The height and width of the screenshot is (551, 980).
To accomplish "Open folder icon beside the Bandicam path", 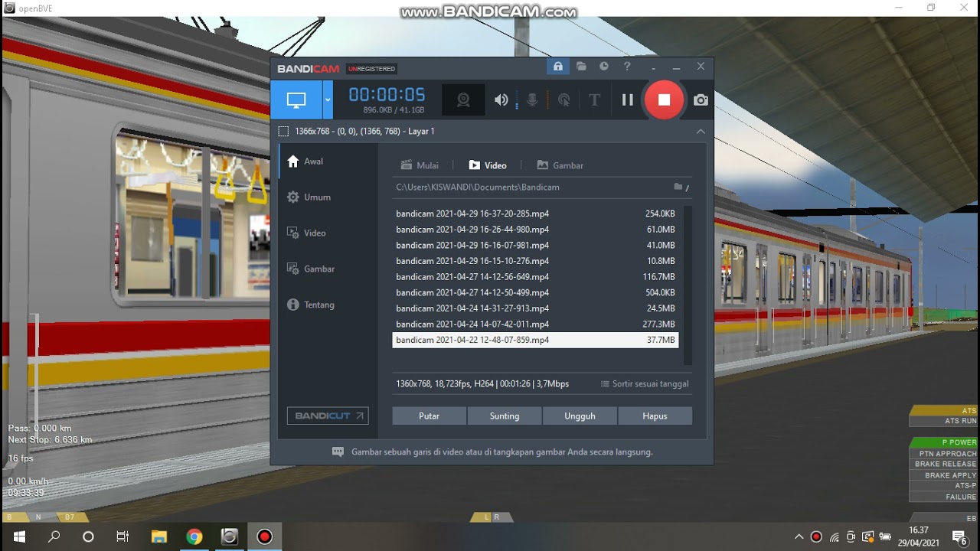I will [678, 187].
